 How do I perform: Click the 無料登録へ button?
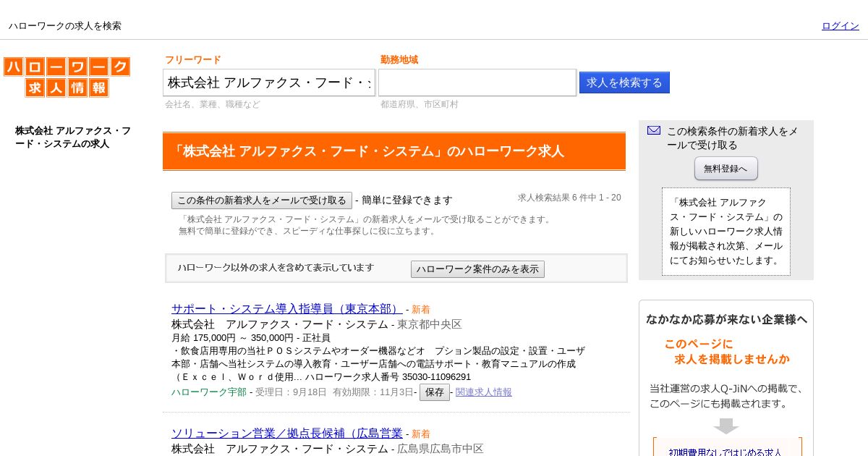point(726,169)
